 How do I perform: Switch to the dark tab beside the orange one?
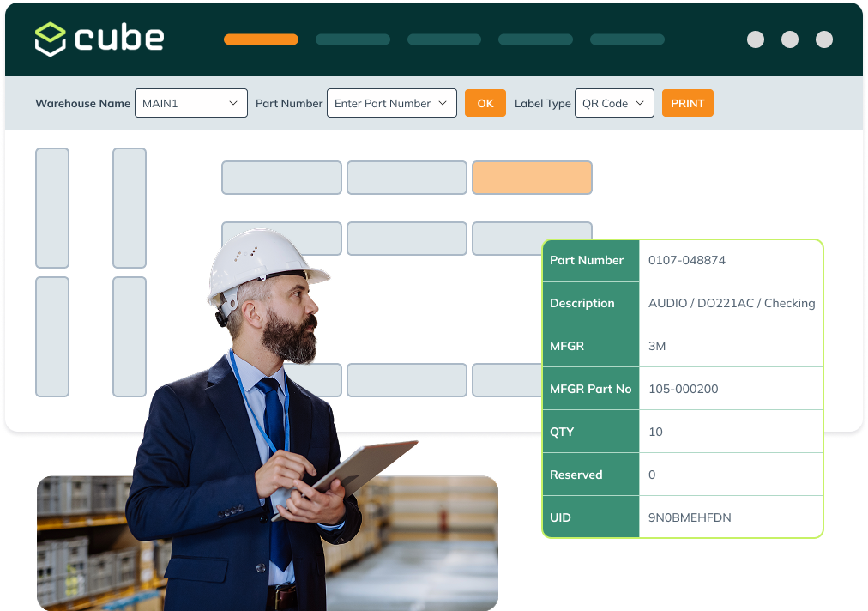point(353,39)
